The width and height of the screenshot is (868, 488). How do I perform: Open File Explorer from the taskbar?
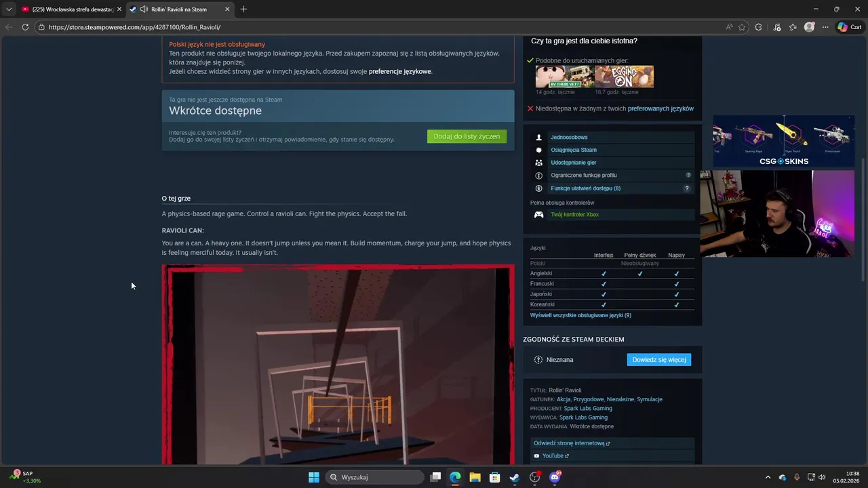pos(475,477)
